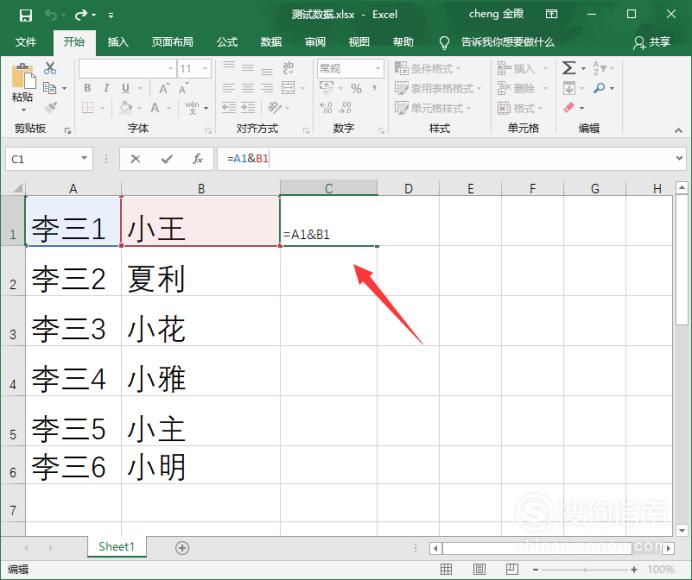692x580 pixels.
Task: Click the Fill down icon
Action: (x=569, y=88)
